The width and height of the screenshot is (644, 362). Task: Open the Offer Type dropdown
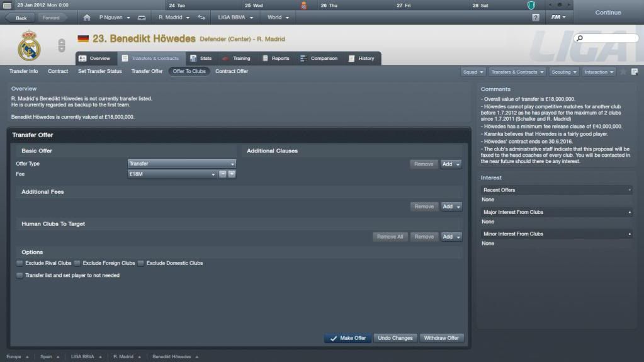coord(181,164)
